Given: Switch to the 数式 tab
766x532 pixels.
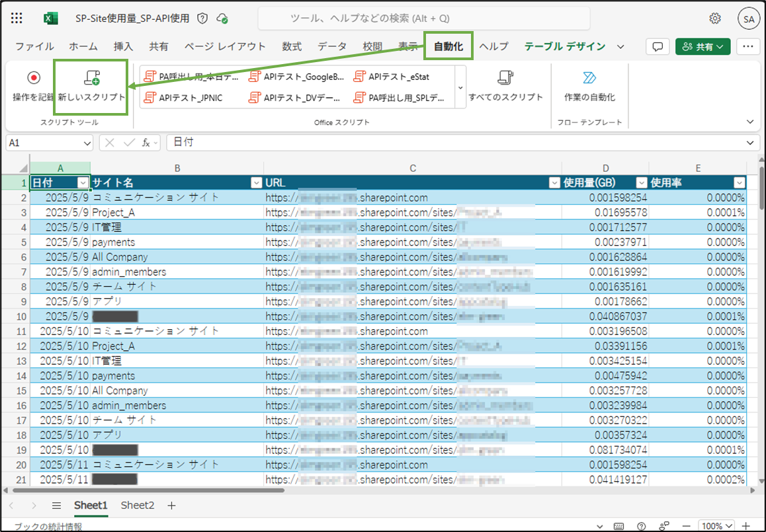Looking at the screenshot, I should point(292,47).
